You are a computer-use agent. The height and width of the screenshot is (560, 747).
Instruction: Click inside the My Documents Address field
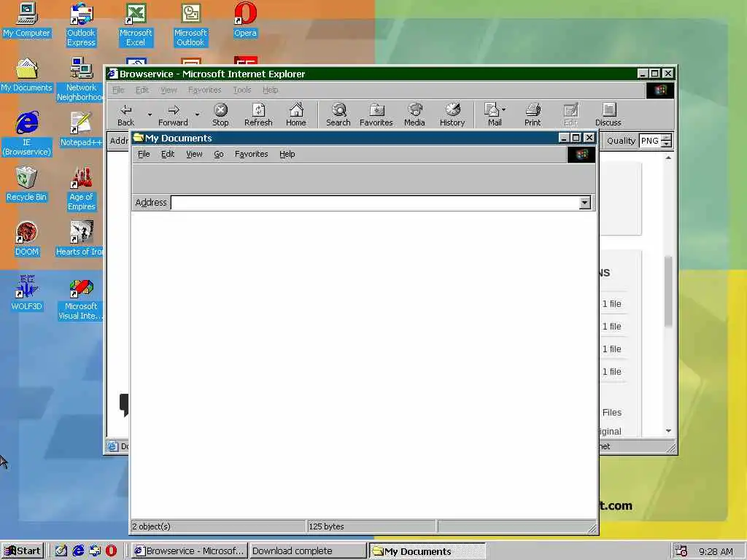click(x=374, y=203)
